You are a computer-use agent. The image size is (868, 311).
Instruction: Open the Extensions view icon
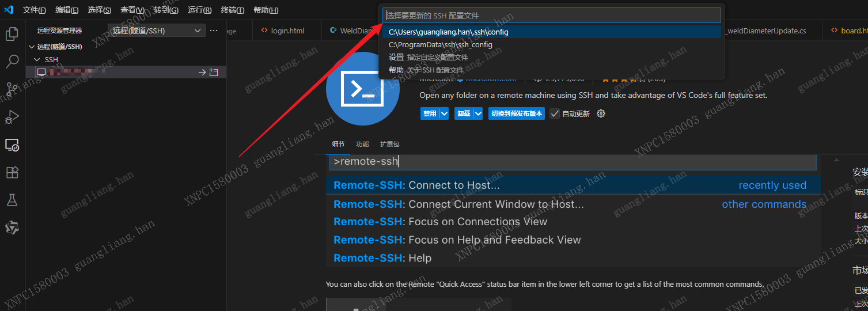12,173
